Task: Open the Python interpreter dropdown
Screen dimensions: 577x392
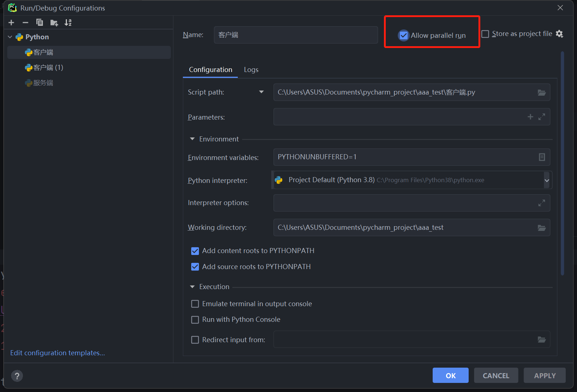Action: pos(547,180)
